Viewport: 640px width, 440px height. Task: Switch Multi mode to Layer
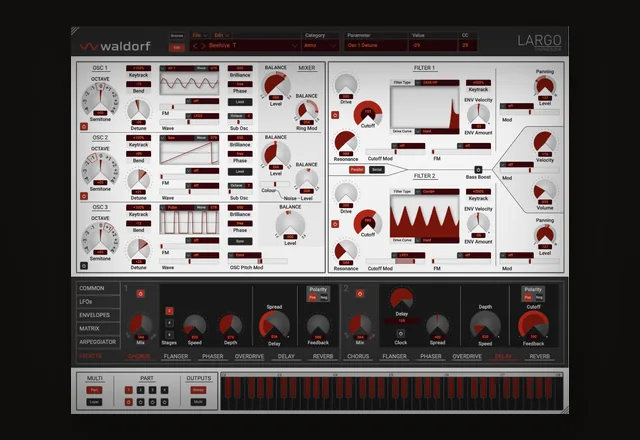click(94, 402)
